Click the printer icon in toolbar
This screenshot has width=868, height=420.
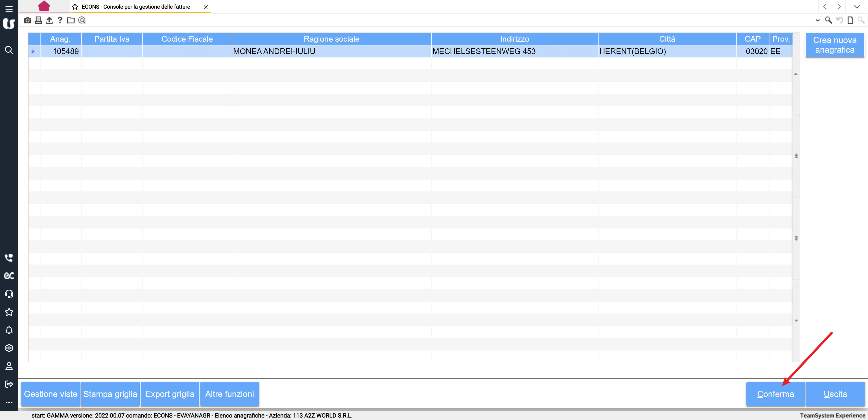(38, 20)
